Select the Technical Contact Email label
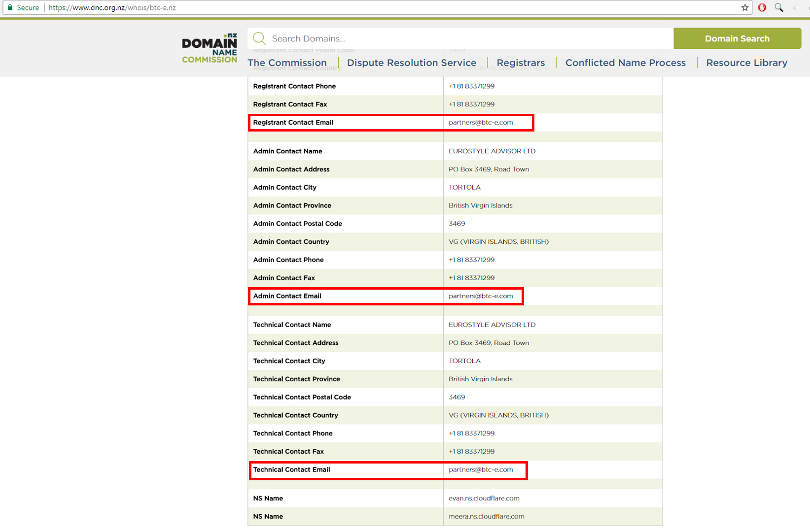The image size is (810, 532). pyautogui.click(x=292, y=470)
